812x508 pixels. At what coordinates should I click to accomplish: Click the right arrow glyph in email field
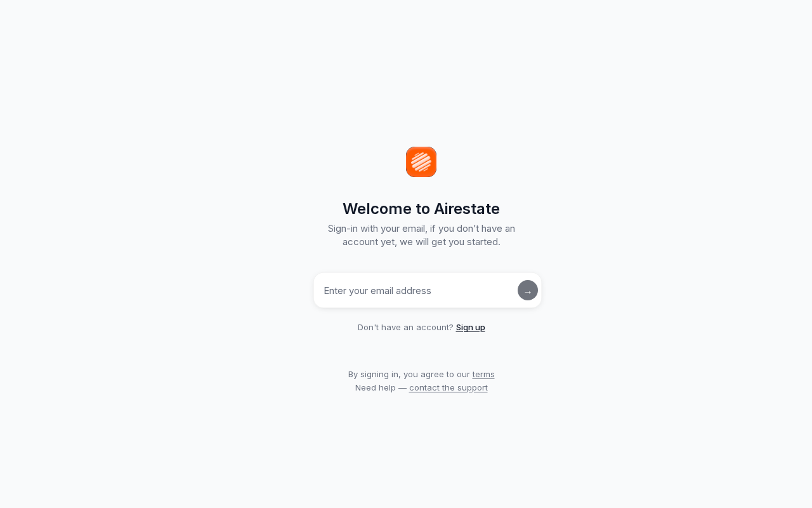528,291
